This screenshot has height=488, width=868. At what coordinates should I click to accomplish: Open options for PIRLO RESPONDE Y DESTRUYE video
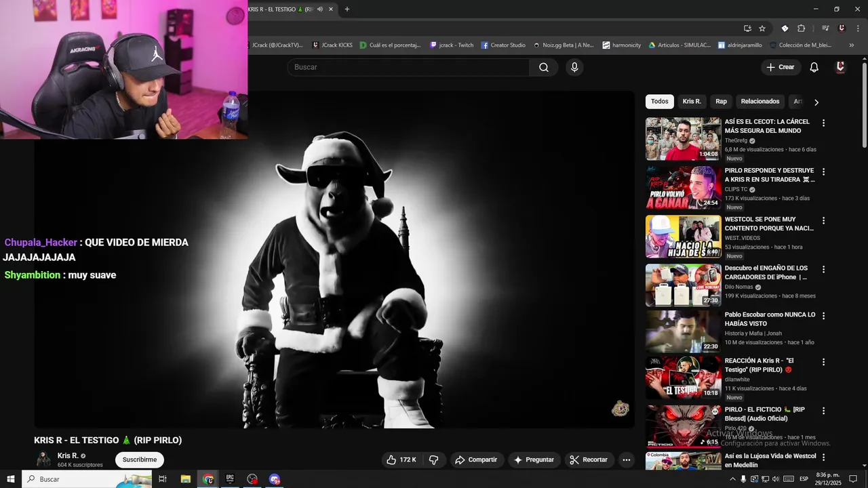tap(824, 171)
